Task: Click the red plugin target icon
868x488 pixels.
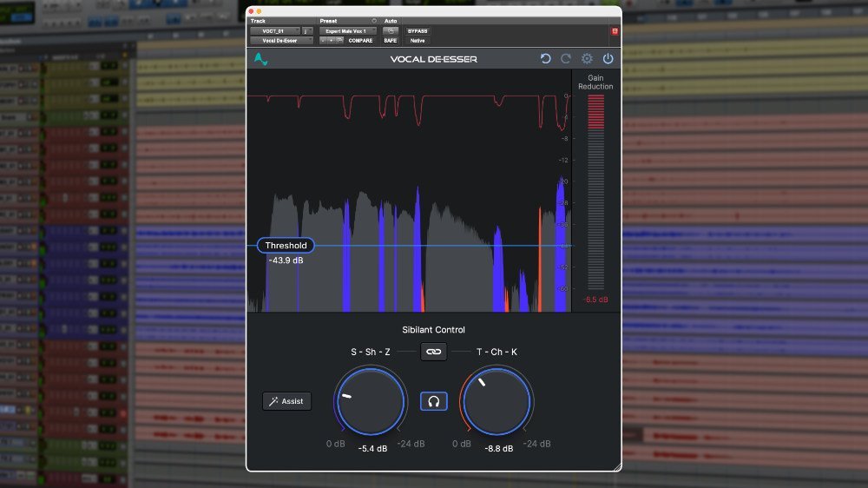Action: click(615, 31)
